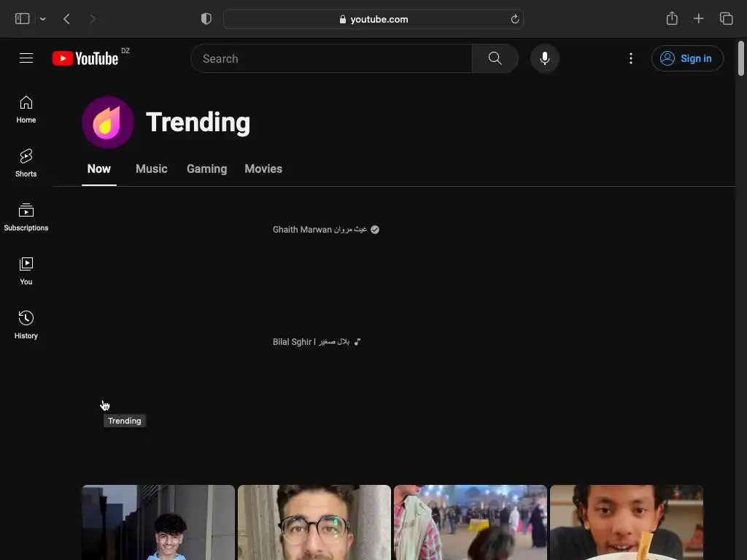Click the verified badge beside Ghaith Marwan
This screenshot has height=560, width=747.
tap(375, 230)
